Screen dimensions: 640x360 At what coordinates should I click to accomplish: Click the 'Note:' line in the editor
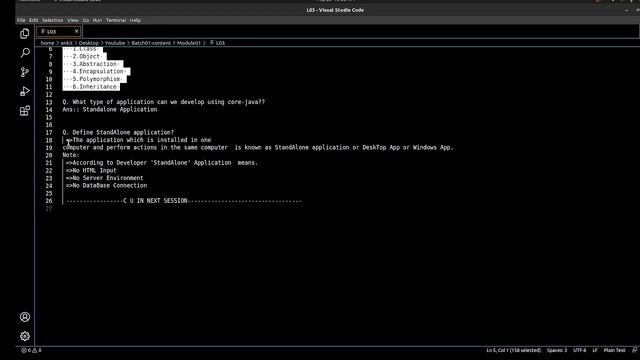(71, 155)
